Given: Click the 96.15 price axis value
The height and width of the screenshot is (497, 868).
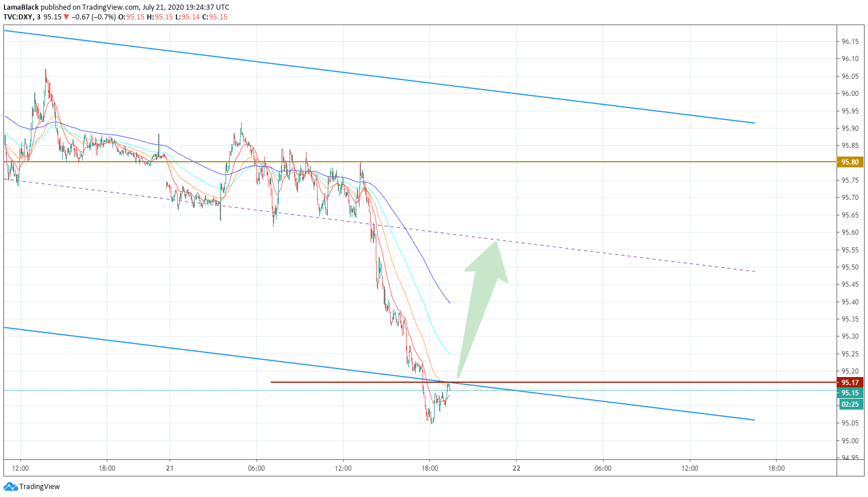Looking at the screenshot, I should 850,42.
